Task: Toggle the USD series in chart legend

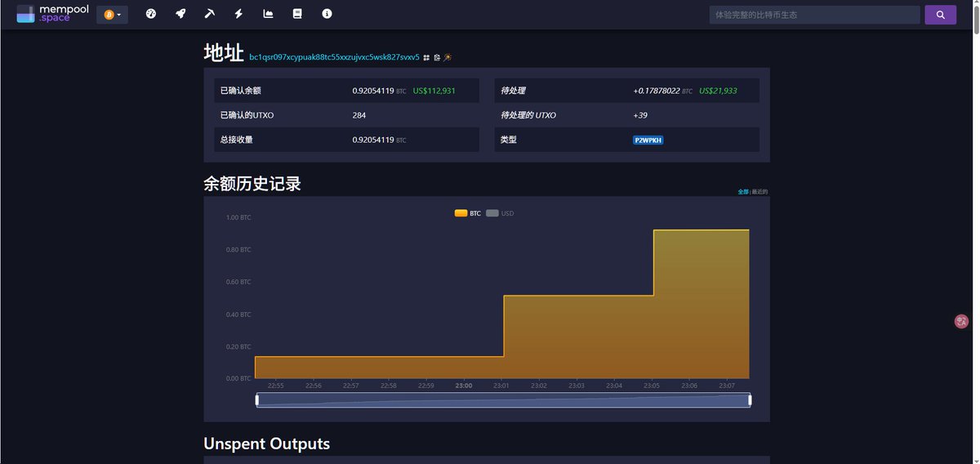Action: (500, 213)
